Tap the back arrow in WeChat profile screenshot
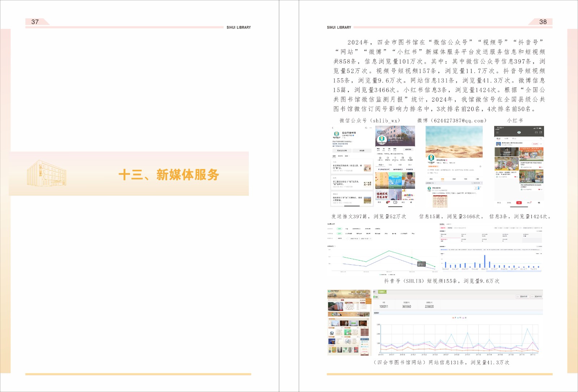 tap(333, 128)
